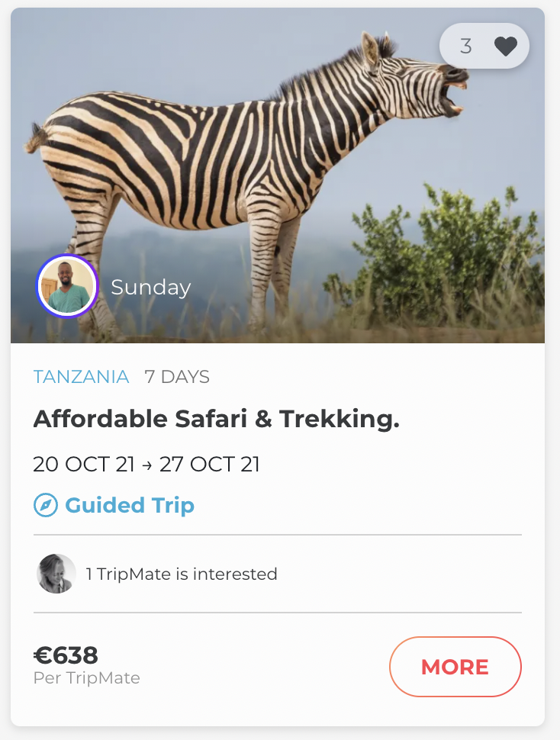View the interested TripMate's avatar
The height and width of the screenshot is (740, 560).
tap(56, 574)
